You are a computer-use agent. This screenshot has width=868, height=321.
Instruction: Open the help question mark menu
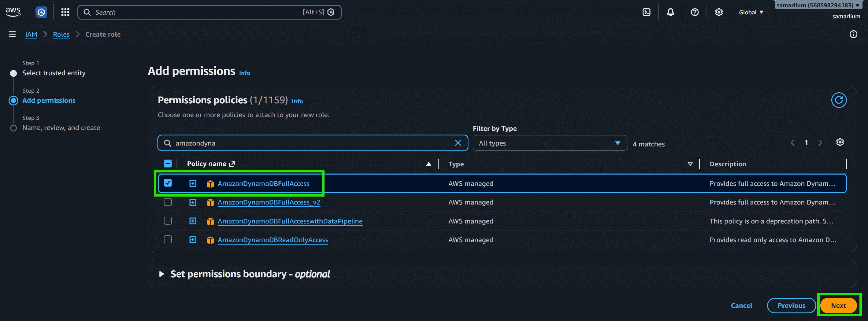695,13
